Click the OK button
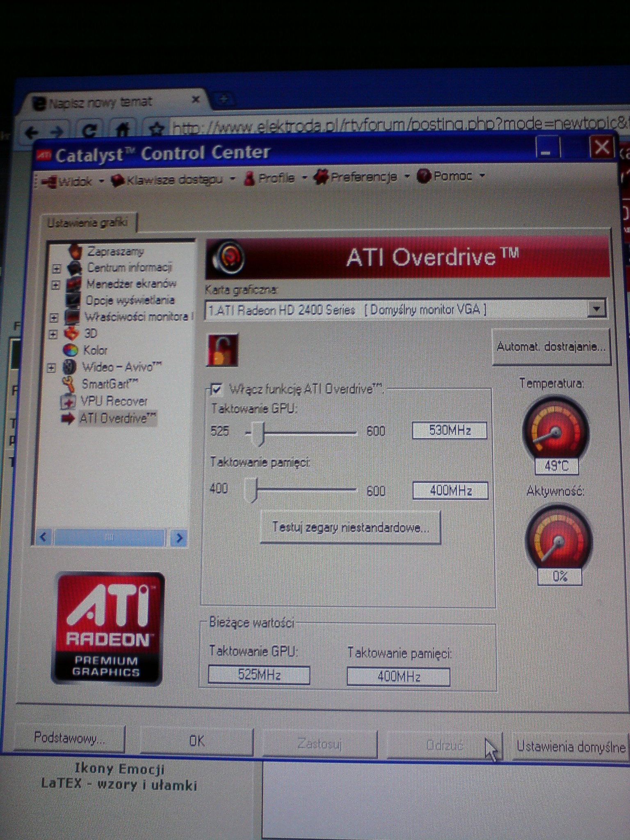The width and height of the screenshot is (630, 840). tap(196, 741)
